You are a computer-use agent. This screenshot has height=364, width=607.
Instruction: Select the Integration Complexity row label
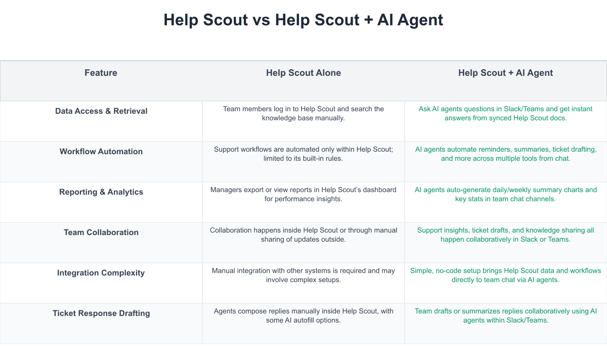point(101,273)
